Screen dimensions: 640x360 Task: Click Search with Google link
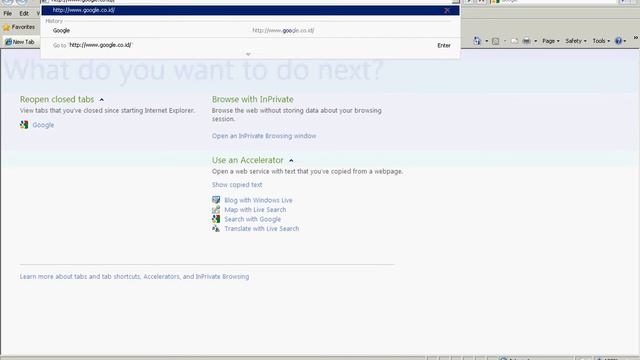(x=253, y=219)
